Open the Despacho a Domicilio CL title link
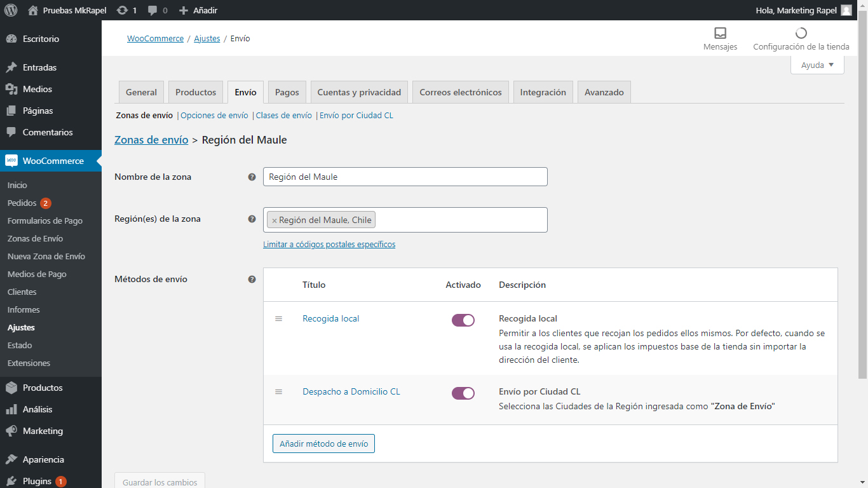868x488 pixels. point(351,391)
